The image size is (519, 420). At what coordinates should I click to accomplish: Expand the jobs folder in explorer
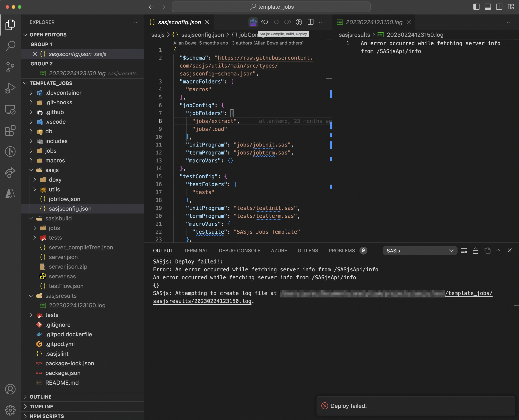(x=51, y=151)
